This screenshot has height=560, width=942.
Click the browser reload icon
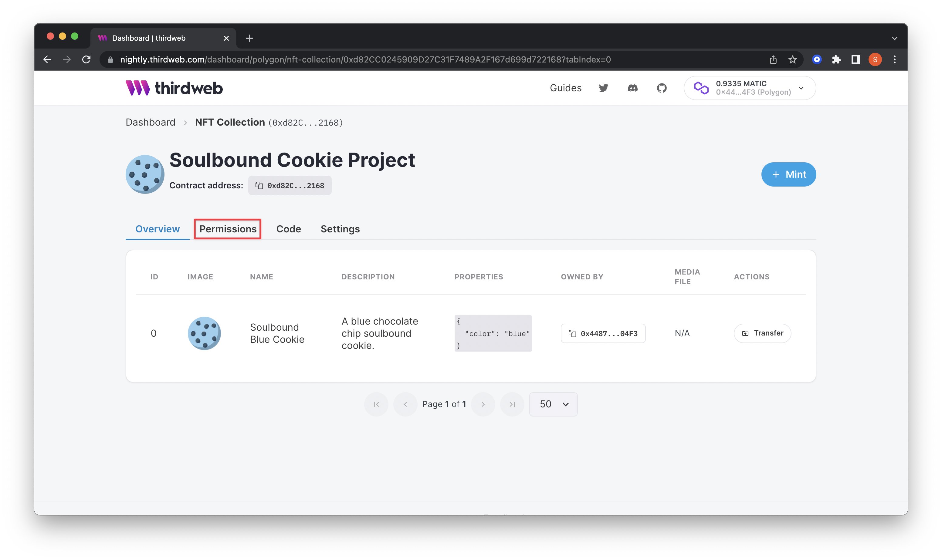coord(86,59)
